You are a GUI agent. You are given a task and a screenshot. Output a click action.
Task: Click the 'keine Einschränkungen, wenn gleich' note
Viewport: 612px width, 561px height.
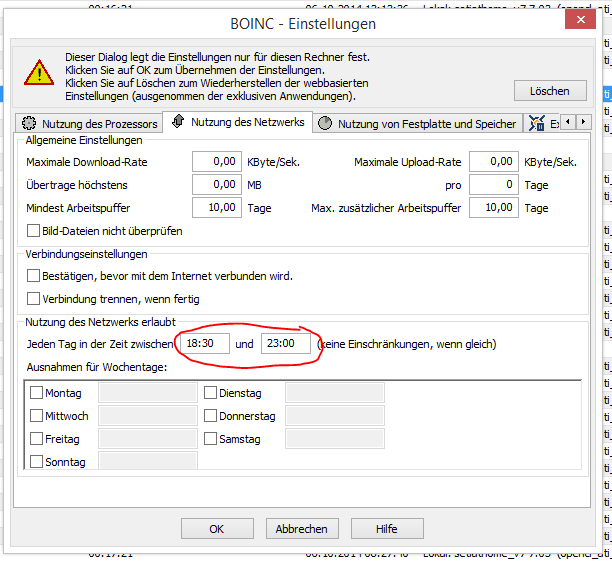[407, 344]
